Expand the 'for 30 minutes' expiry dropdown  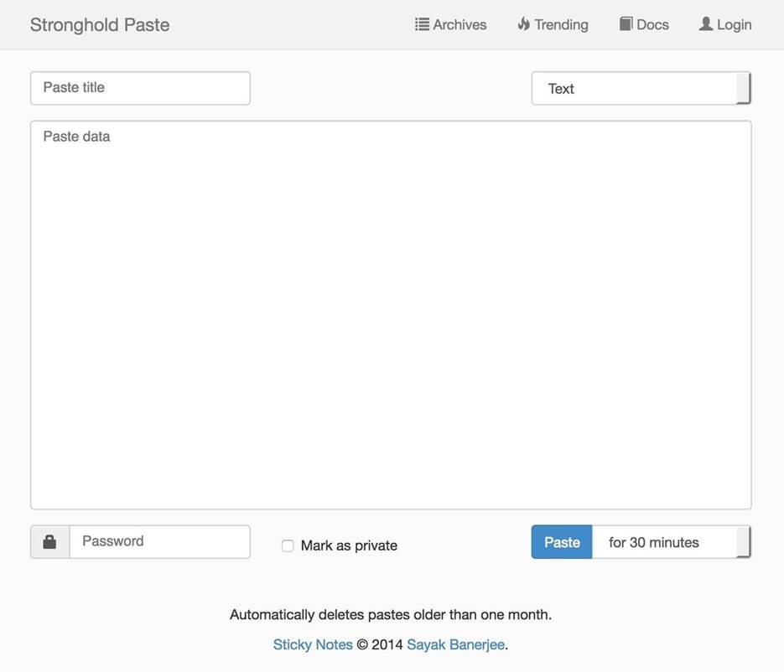[671, 542]
